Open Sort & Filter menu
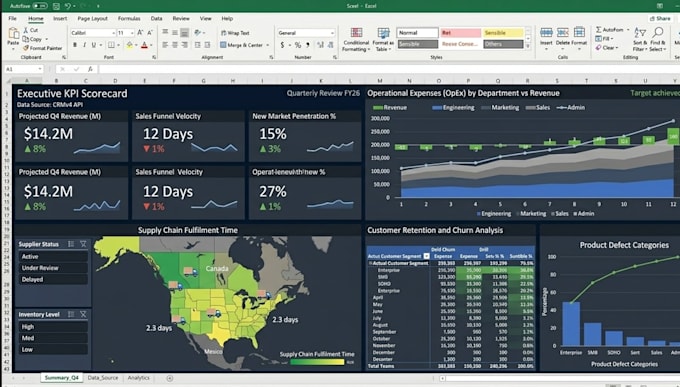 pos(640,39)
